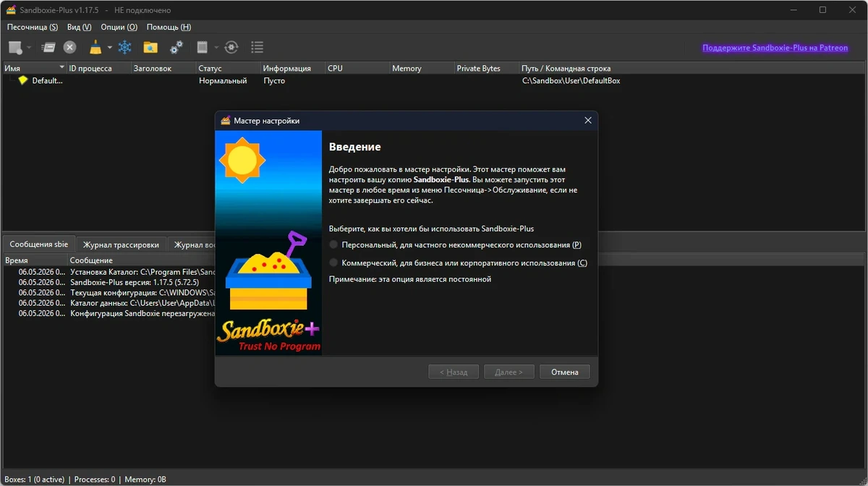Viewport: 868px width, 486px height.
Task: Click the Пусто information cell
Action: coord(274,81)
